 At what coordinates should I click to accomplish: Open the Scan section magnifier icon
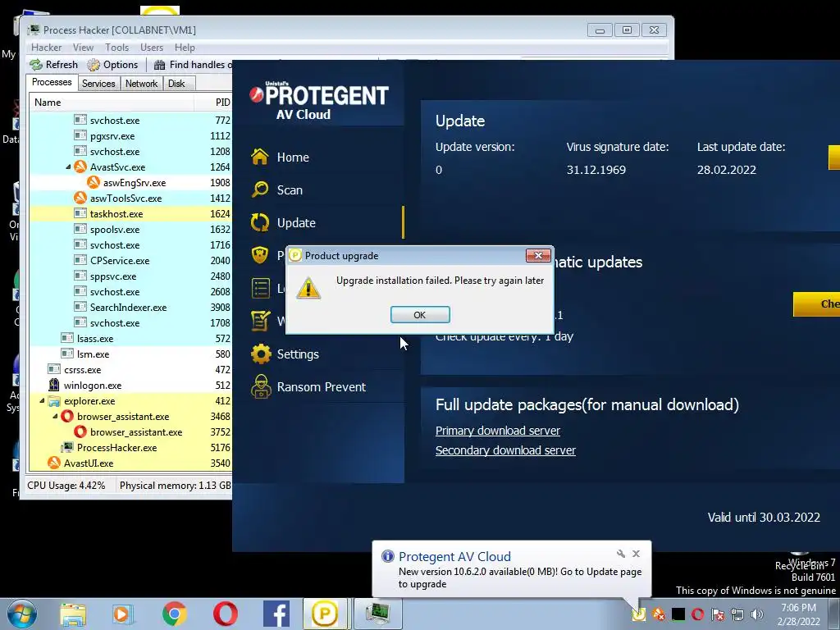pos(260,189)
